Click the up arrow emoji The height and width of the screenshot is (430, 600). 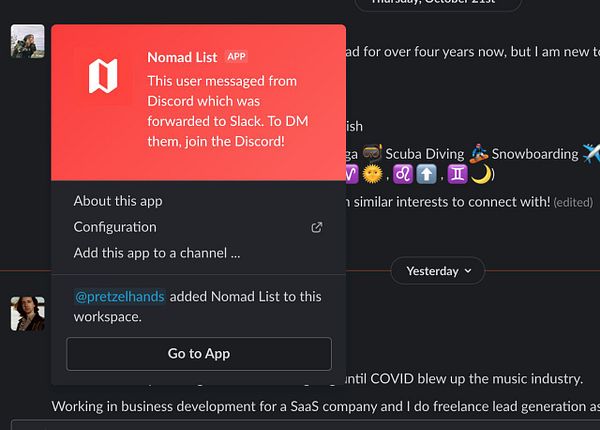coord(427,174)
